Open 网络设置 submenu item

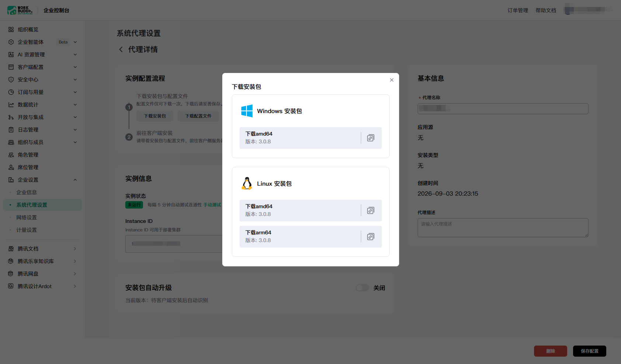coord(27,217)
